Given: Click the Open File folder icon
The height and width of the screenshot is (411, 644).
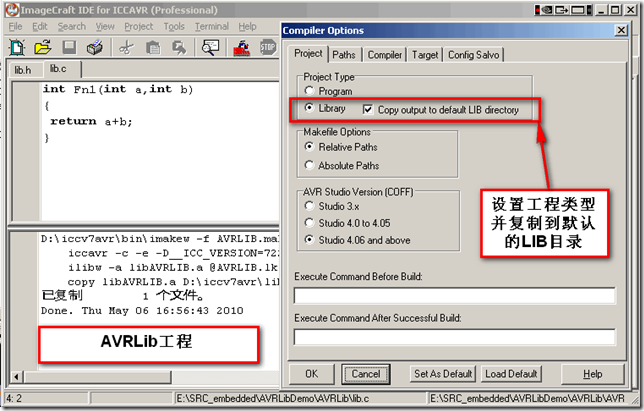Looking at the screenshot, I should pyautogui.click(x=43, y=48).
